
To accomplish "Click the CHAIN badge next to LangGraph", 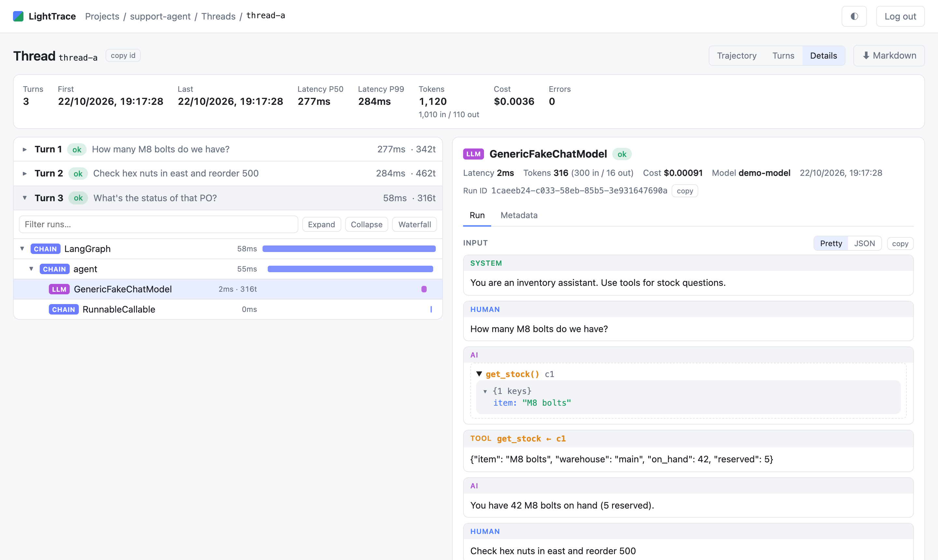I will 45,249.
